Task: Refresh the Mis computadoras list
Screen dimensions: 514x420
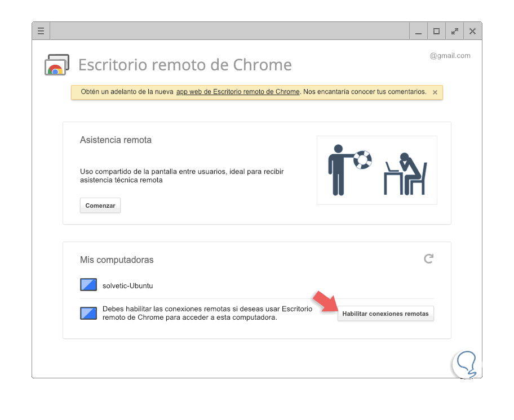Action: point(429,258)
